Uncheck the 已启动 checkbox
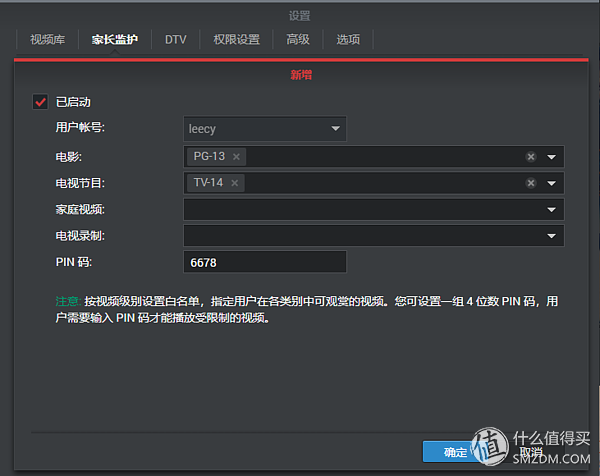 tap(40, 102)
